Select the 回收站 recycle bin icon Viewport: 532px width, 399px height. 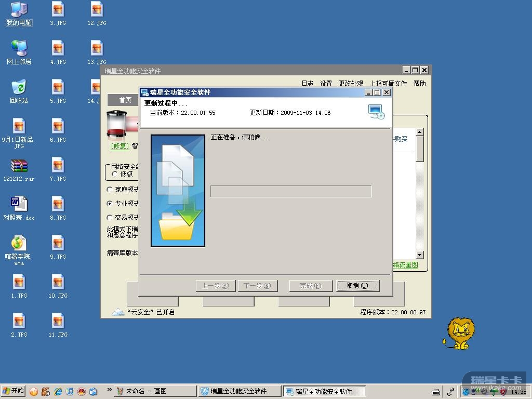point(19,91)
